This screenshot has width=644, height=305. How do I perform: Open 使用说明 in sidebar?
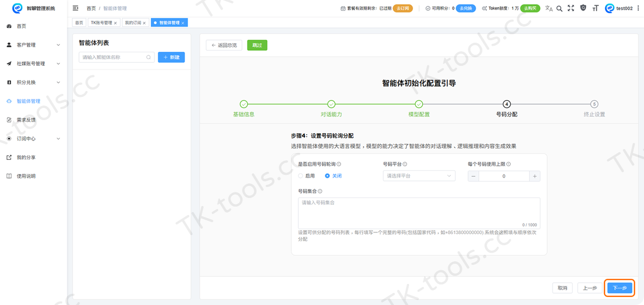point(34,176)
